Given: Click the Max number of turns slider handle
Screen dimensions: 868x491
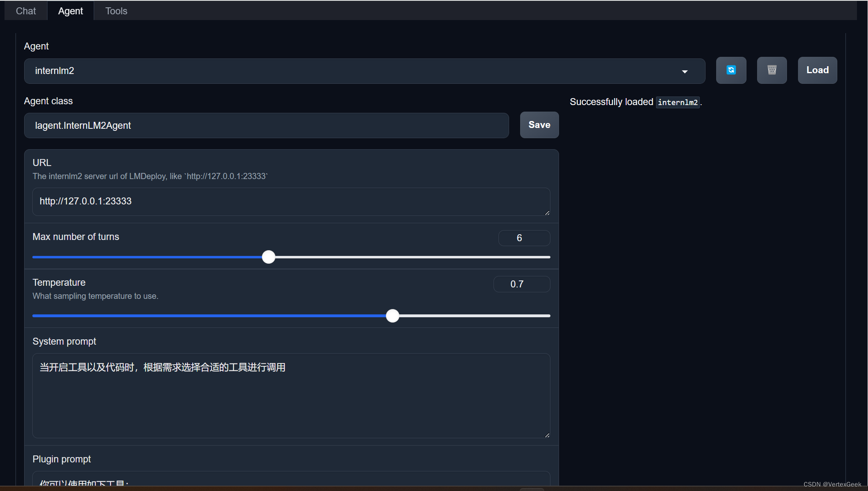Looking at the screenshot, I should pyautogui.click(x=268, y=257).
